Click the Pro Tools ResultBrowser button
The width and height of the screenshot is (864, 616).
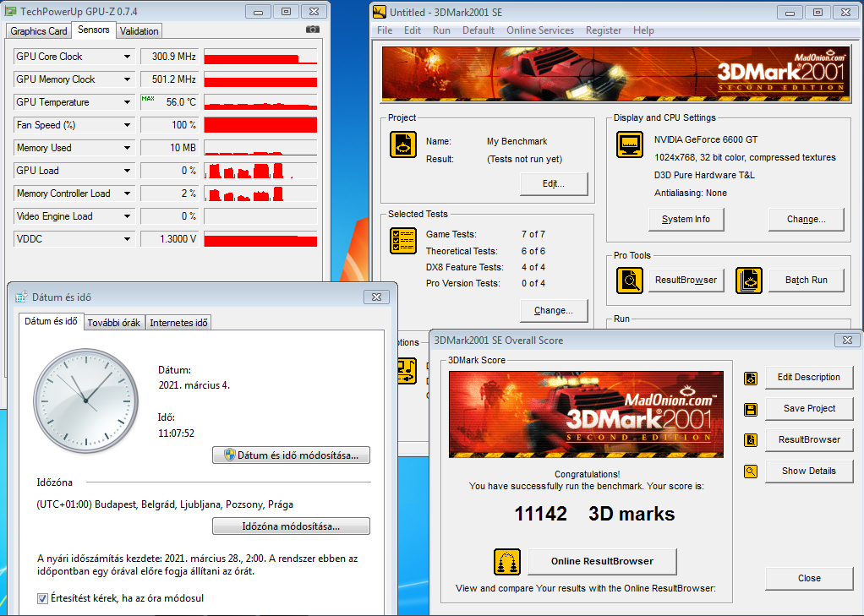tap(686, 281)
